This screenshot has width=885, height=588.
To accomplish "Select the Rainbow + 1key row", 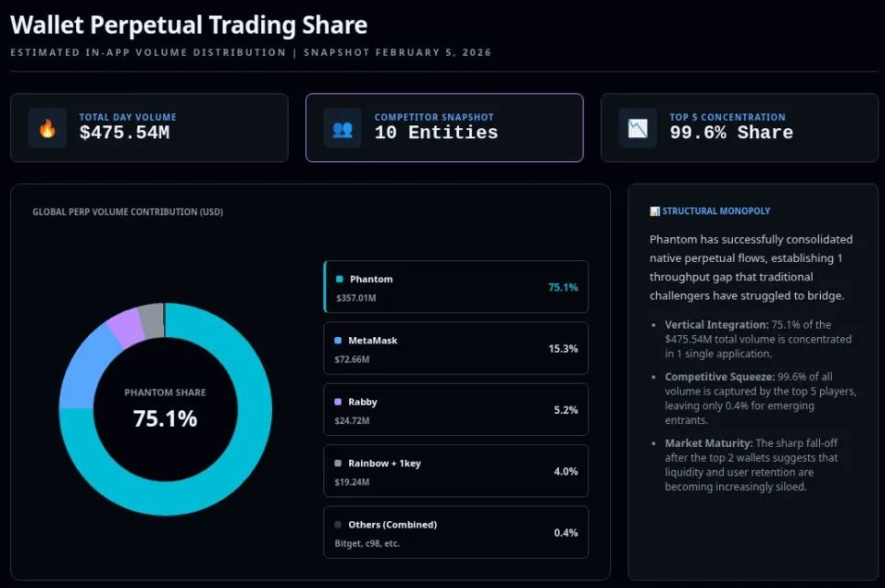I will tap(455, 471).
